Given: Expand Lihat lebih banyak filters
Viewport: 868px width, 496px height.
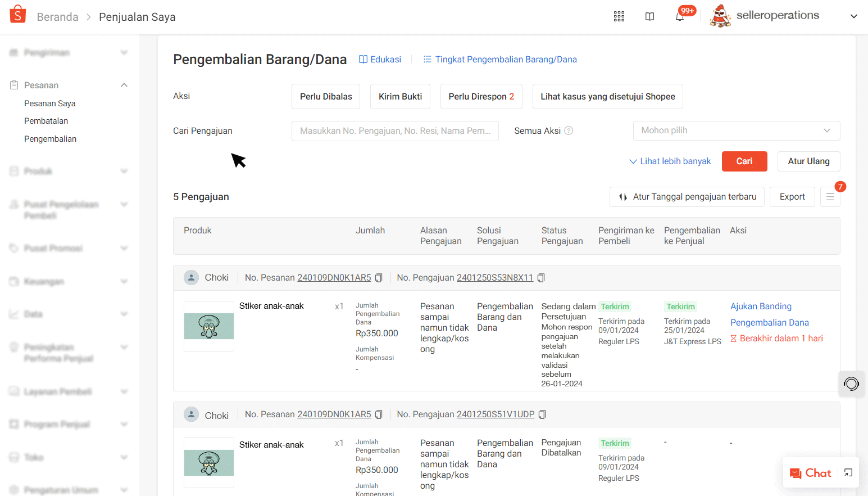Looking at the screenshot, I should 670,161.
